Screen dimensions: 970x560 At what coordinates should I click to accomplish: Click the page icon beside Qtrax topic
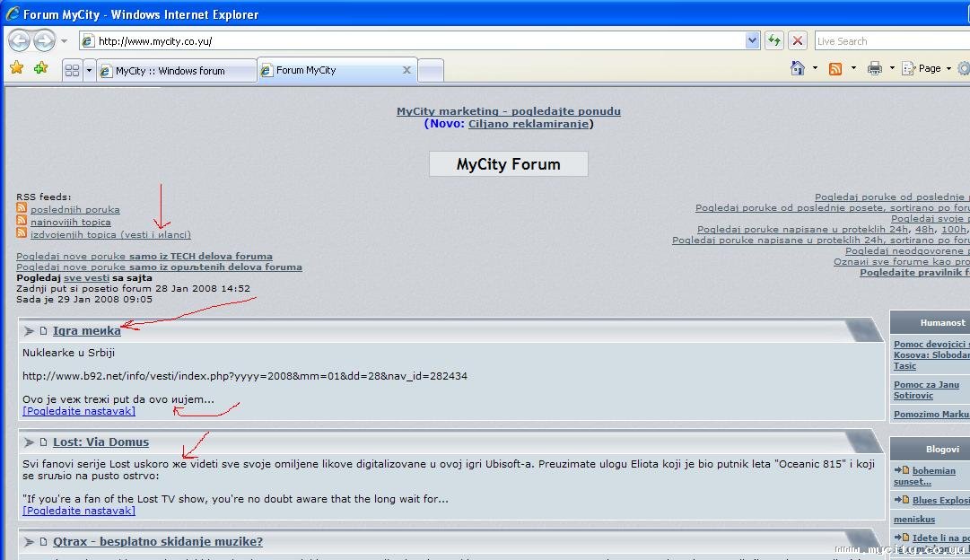pyautogui.click(x=43, y=542)
